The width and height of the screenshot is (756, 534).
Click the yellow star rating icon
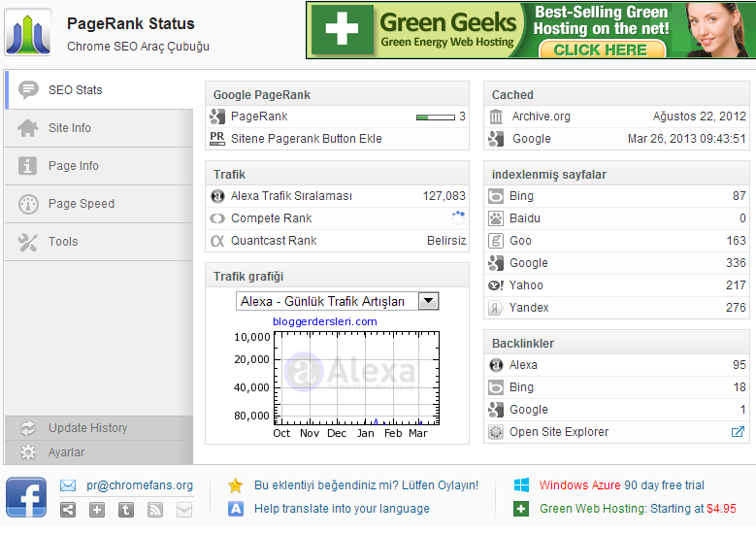235,485
